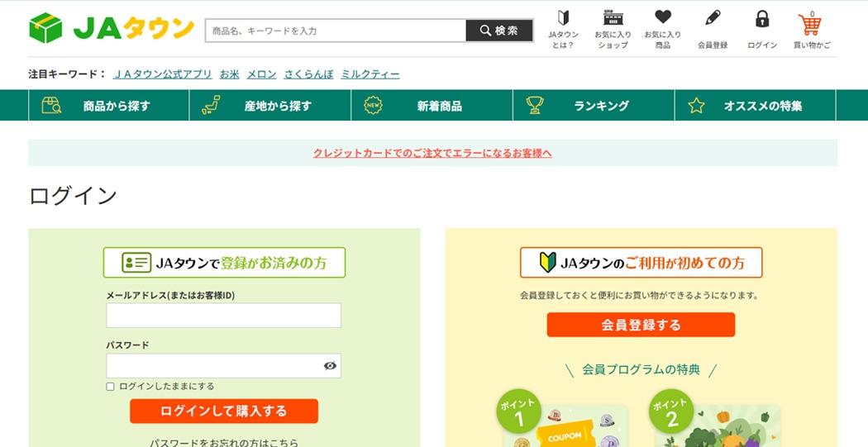Open the パスワードをお忘れの方はこちら link
Viewport: 868px width, 447px height.
click(x=224, y=443)
